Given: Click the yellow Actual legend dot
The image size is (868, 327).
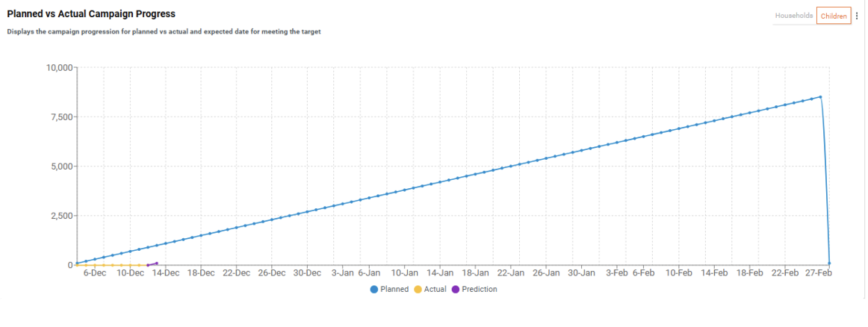Looking at the screenshot, I should click(x=418, y=289).
